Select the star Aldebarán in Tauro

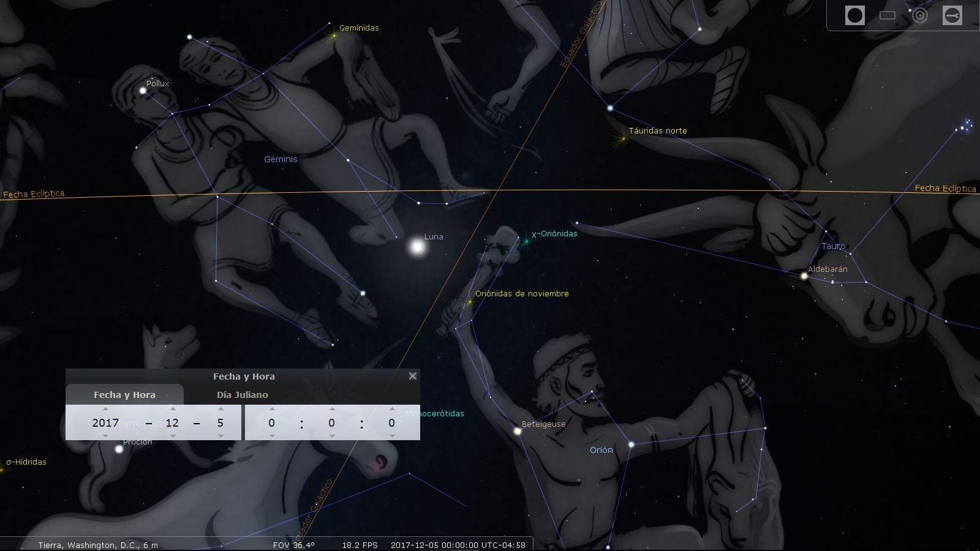[x=804, y=276]
